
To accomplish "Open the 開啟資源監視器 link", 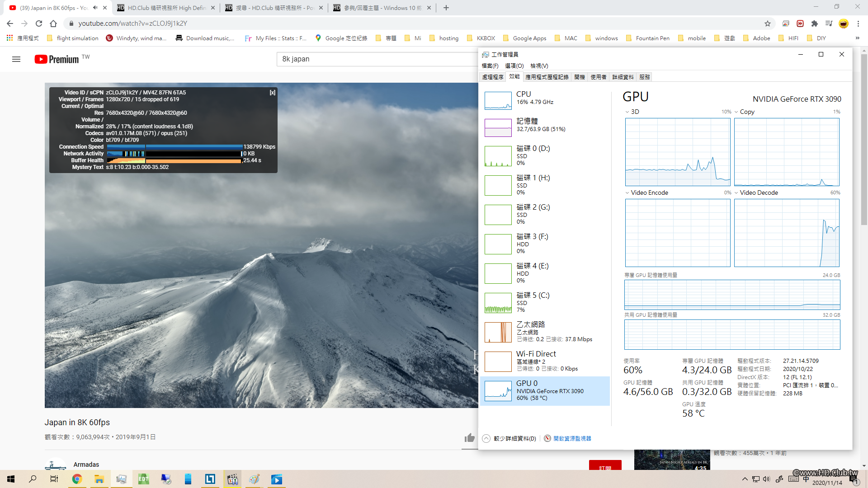I will click(572, 439).
